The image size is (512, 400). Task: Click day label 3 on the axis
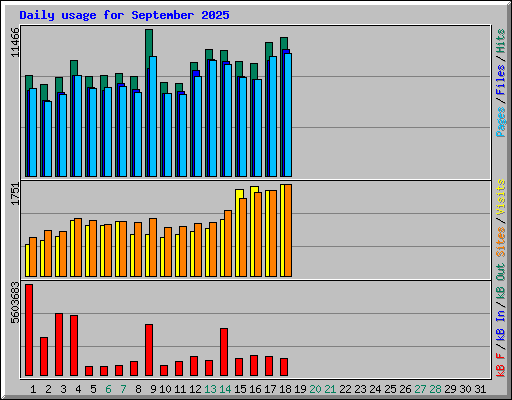(x=63, y=389)
